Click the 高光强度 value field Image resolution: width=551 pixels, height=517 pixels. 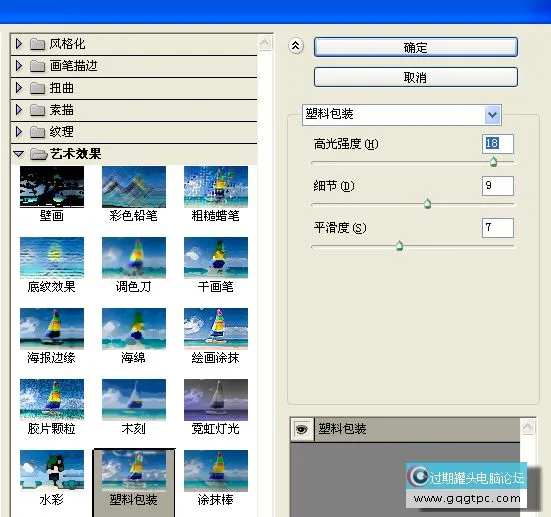[x=498, y=143]
